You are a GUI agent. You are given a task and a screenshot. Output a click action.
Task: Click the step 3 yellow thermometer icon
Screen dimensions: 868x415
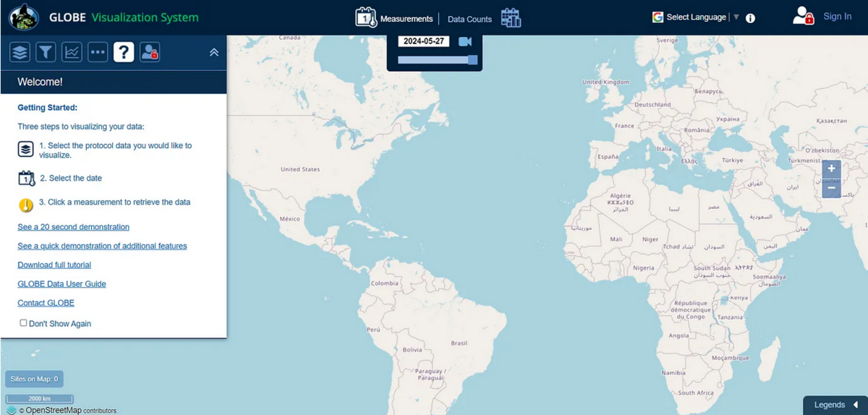tap(26, 205)
